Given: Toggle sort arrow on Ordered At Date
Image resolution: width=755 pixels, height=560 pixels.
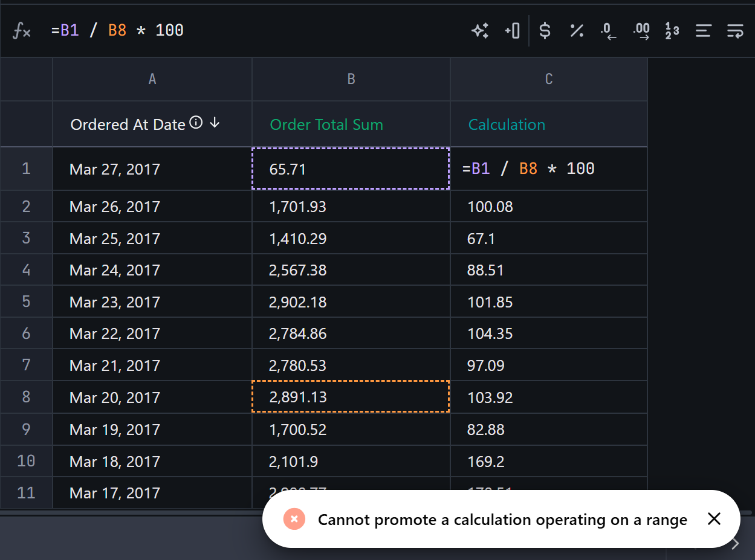Looking at the screenshot, I should (215, 123).
